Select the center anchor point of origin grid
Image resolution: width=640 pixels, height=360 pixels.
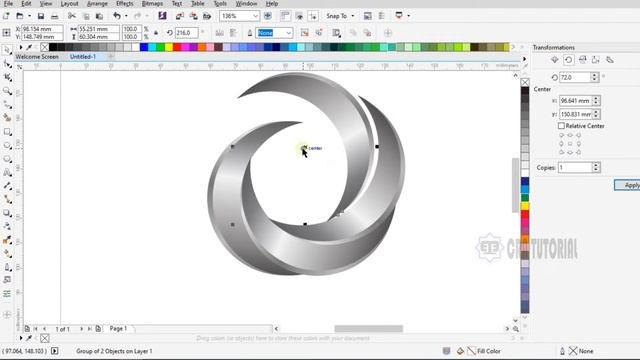click(570, 144)
